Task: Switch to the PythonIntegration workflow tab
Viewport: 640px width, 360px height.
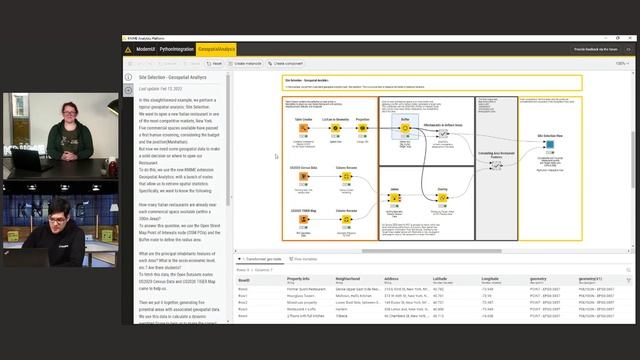Action: tap(176, 49)
